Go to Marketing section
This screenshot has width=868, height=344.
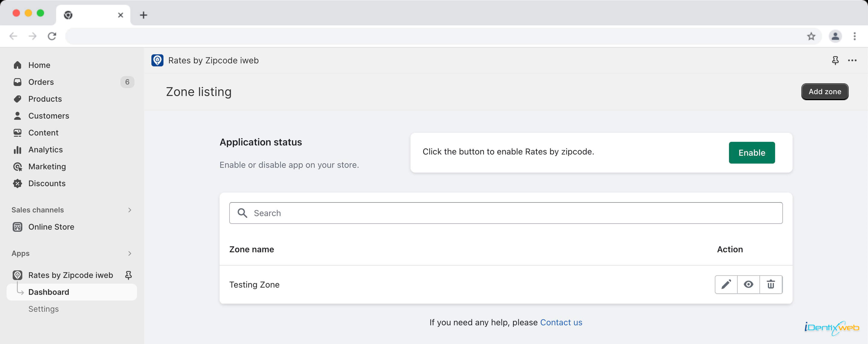click(x=47, y=166)
